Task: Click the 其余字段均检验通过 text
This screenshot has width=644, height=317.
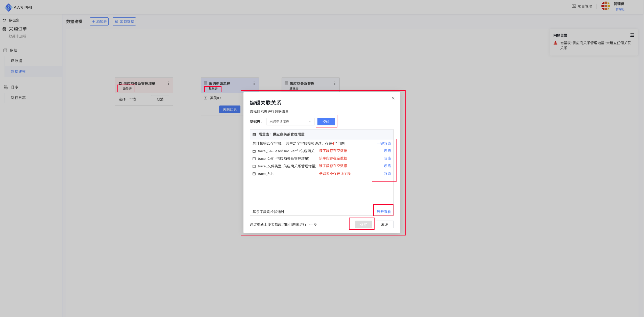Action: click(268, 212)
